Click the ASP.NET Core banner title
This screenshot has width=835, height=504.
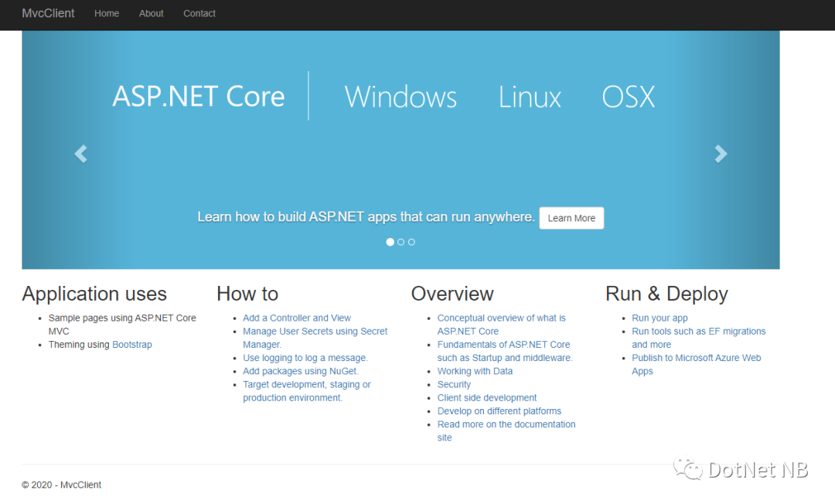tap(198, 97)
